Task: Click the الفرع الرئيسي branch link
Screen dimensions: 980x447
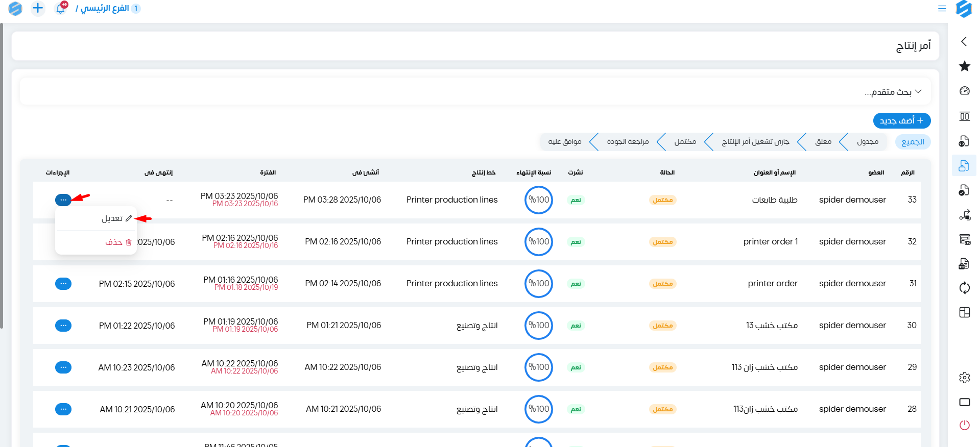Action: coord(105,9)
